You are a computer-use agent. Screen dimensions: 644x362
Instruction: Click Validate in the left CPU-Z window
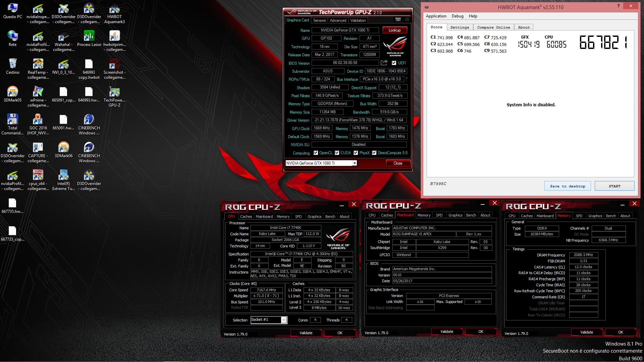tap(306, 333)
